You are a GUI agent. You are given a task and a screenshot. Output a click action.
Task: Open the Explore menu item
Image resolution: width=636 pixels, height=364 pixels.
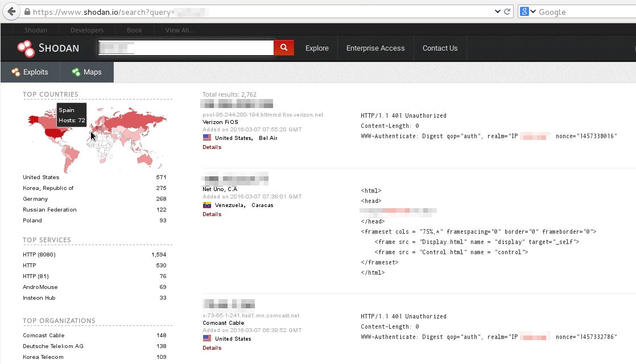point(317,48)
